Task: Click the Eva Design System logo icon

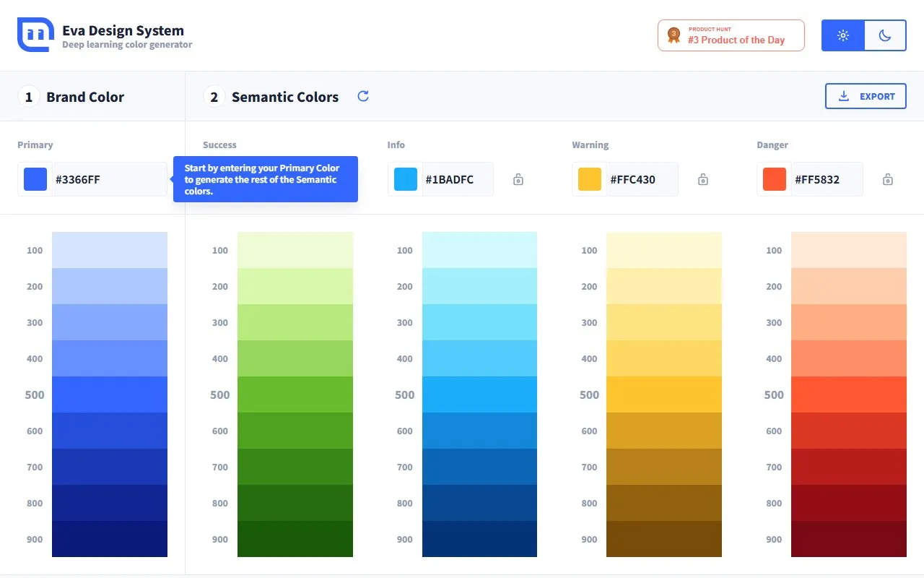Action: [34, 34]
